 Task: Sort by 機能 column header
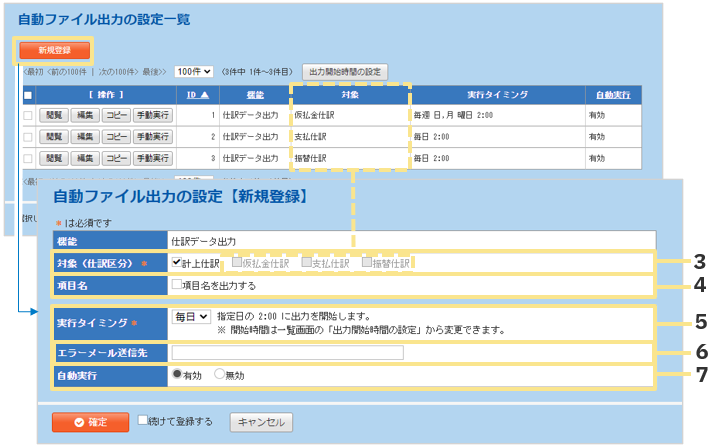click(x=254, y=95)
